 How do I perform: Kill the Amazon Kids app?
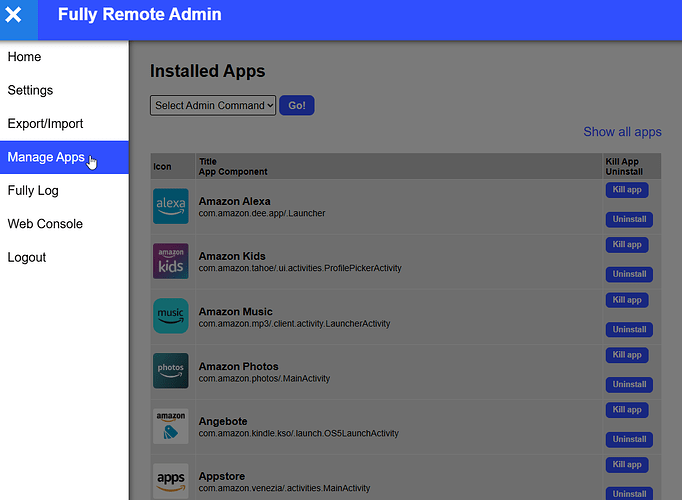pos(627,245)
